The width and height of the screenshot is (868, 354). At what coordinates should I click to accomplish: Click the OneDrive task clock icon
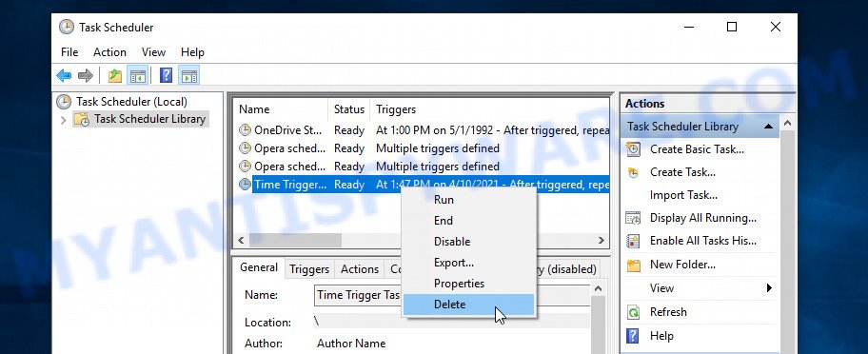[x=245, y=130]
